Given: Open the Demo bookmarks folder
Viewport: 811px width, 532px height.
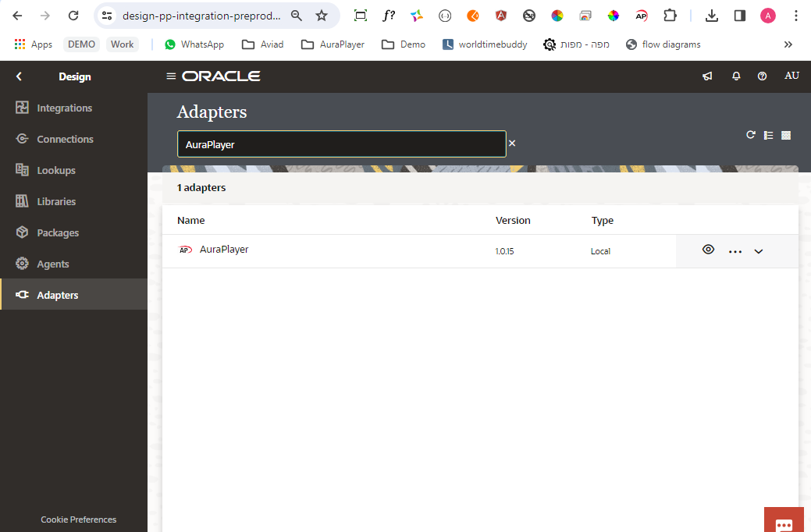Looking at the screenshot, I should pyautogui.click(x=404, y=44).
